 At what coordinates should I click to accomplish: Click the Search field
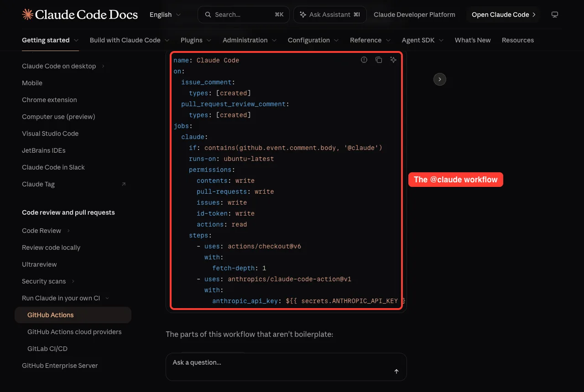click(244, 15)
